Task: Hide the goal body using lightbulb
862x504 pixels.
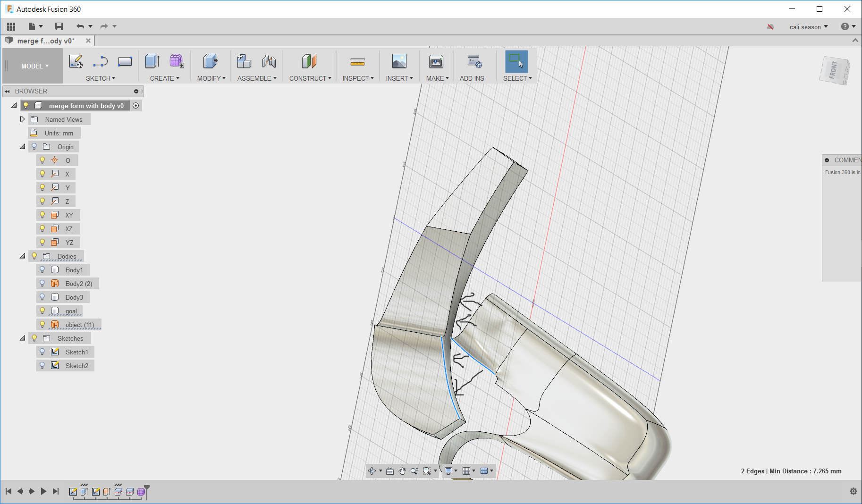Action: click(x=42, y=311)
